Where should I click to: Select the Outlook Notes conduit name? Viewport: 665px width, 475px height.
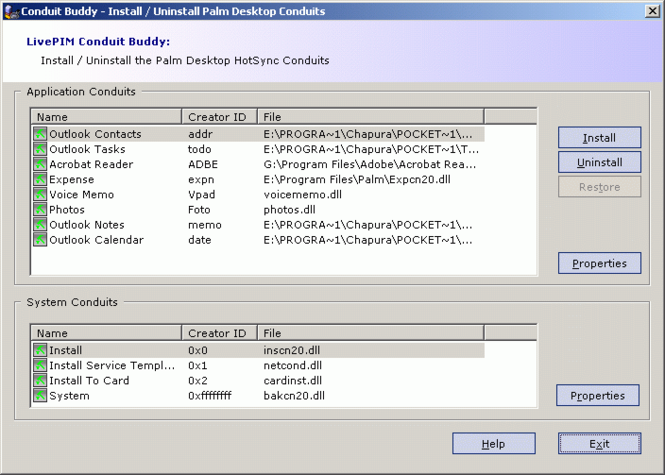point(87,225)
